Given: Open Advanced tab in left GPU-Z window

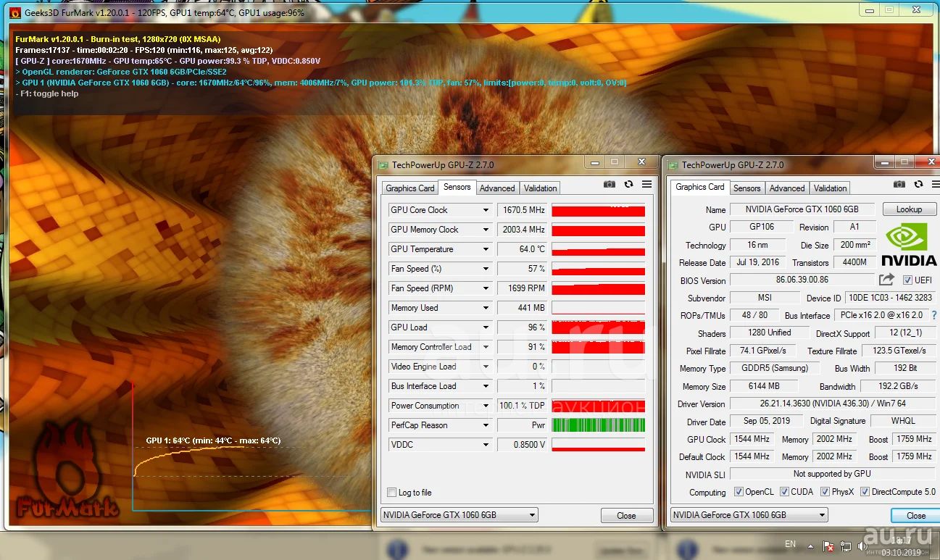Looking at the screenshot, I should coord(497,188).
